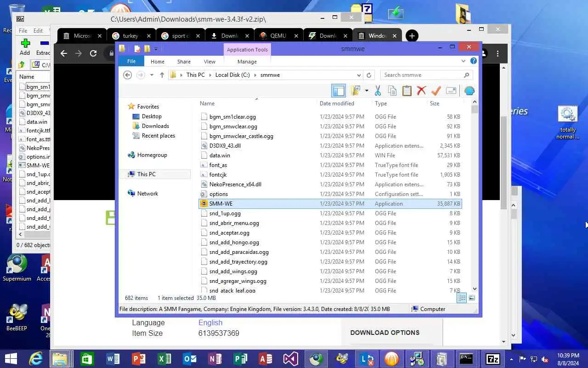Select the bgm_smwclear_castle.ogg file
The image size is (588, 368).
330,136
